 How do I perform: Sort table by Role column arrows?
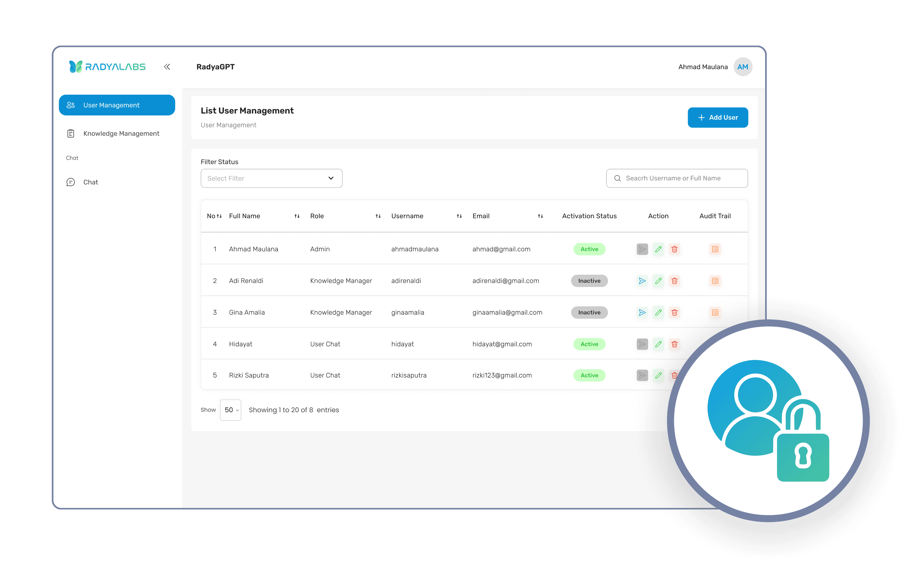click(378, 216)
